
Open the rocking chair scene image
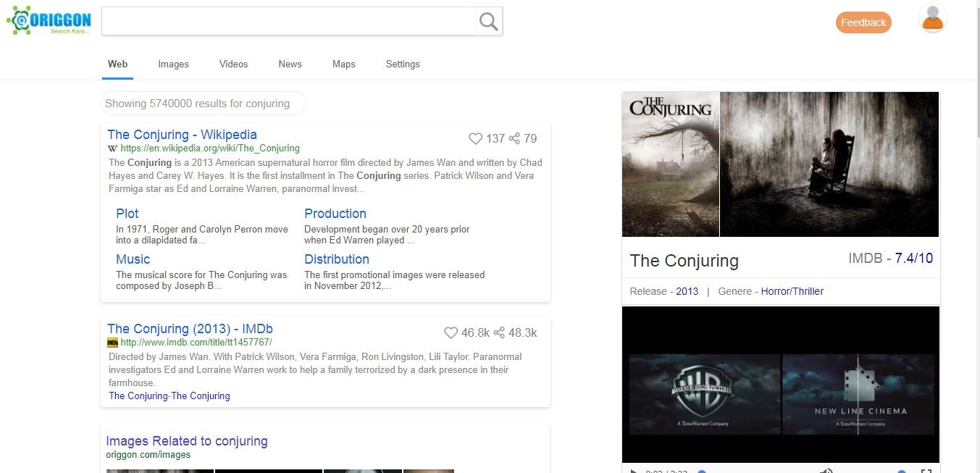[x=829, y=164]
